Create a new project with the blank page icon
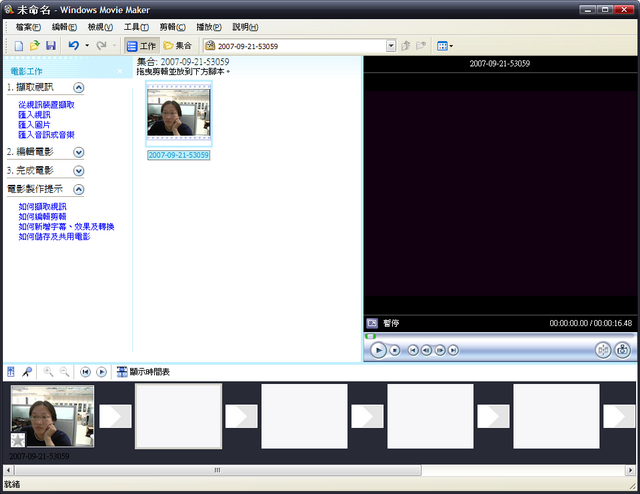 (x=19, y=46)
